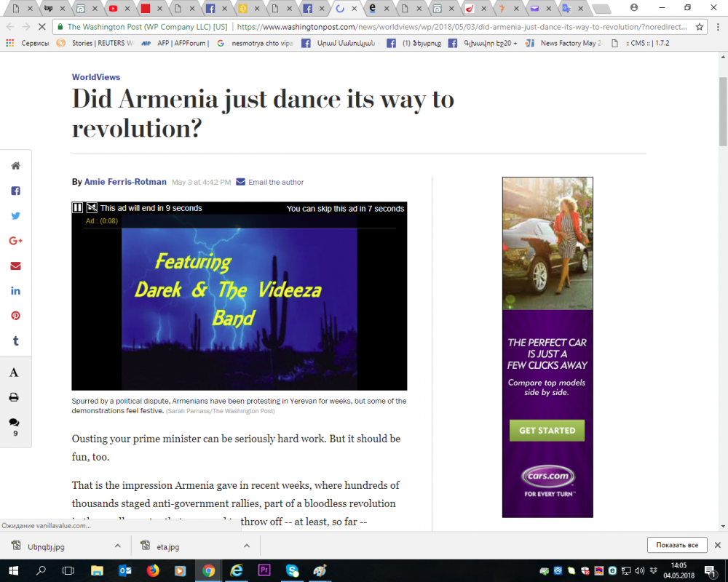The width and height of the screenshot is (728, 582).
Task: Share article on Twitter from sidebar
Action: (15, 216)
